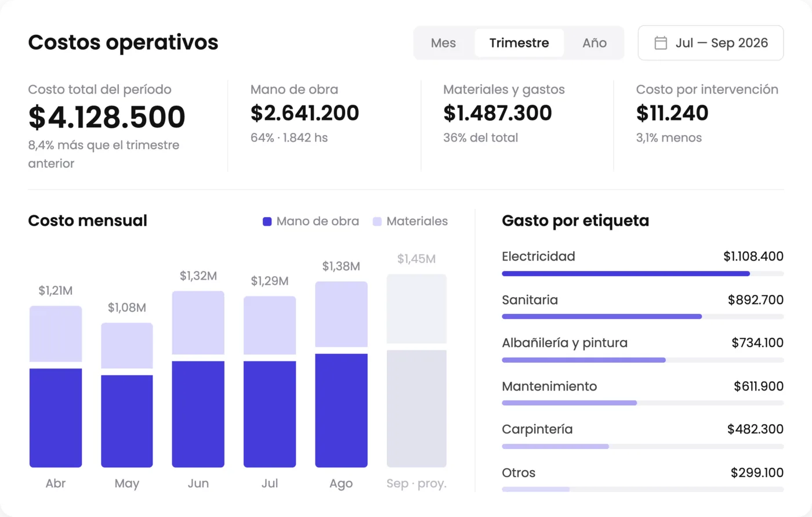Image resolution: width=812 pixels, height=517 pixels.
Task: Click the $4.128.500 total cost value
Action: (x=107, y=117)
